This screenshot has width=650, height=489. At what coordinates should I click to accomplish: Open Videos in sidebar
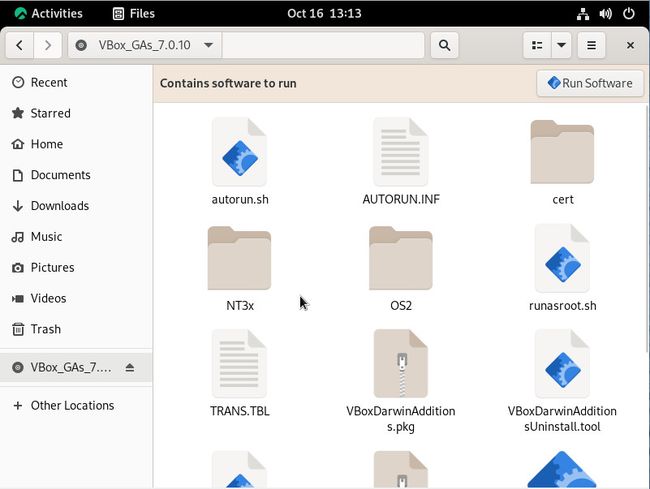click(x=76, y=298)
